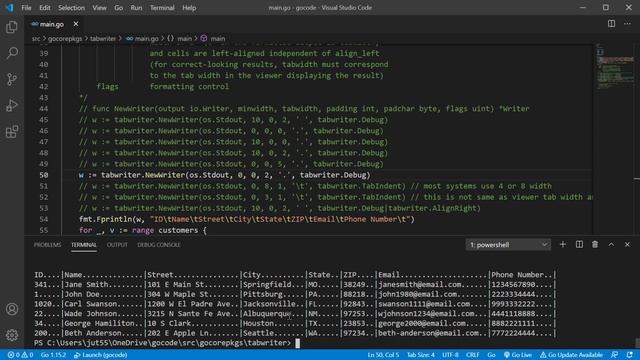
Task: Open the Manage gear icon
Action: (x=12, y=335)
